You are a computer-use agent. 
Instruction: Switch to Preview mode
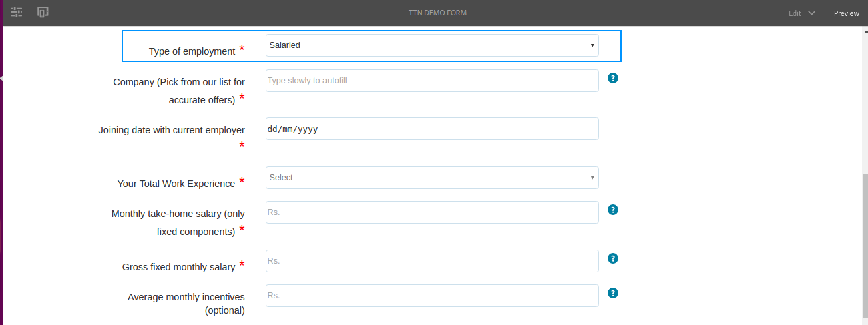[x=846, y=13]
